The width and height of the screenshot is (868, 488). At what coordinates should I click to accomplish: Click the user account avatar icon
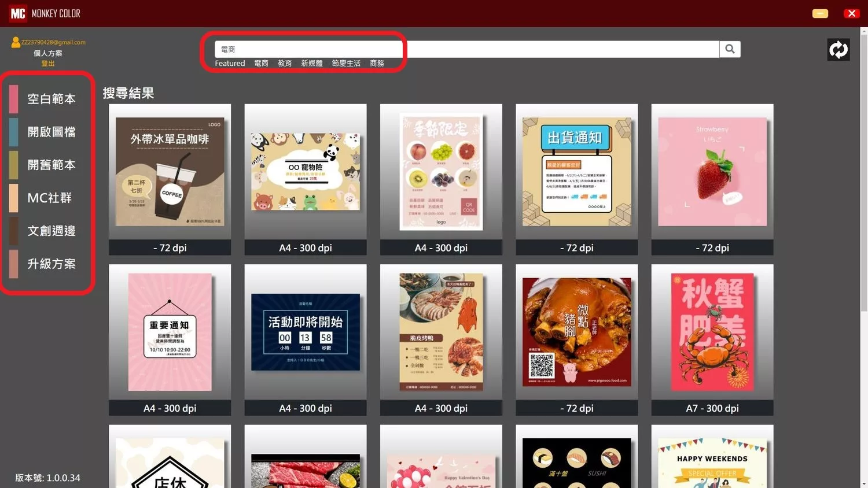16,42
